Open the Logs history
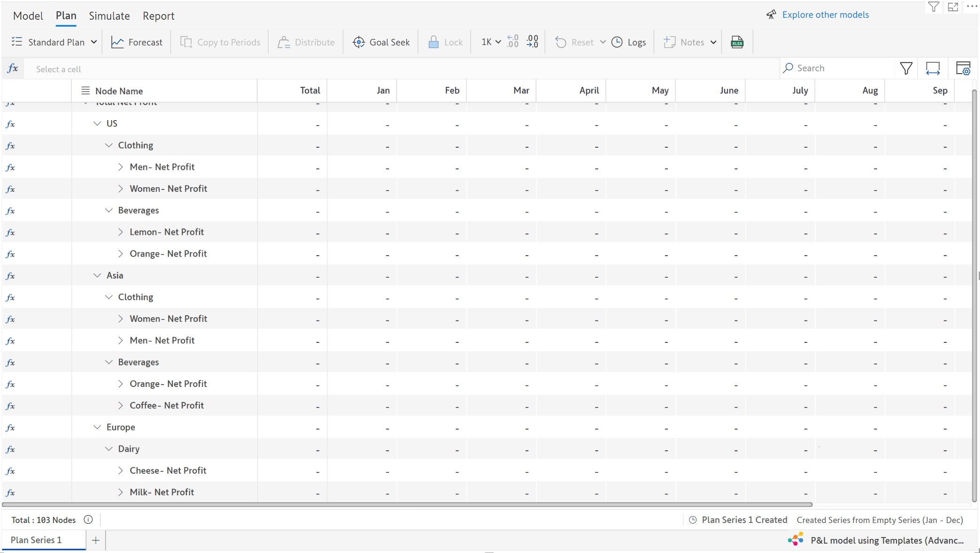 629,42
